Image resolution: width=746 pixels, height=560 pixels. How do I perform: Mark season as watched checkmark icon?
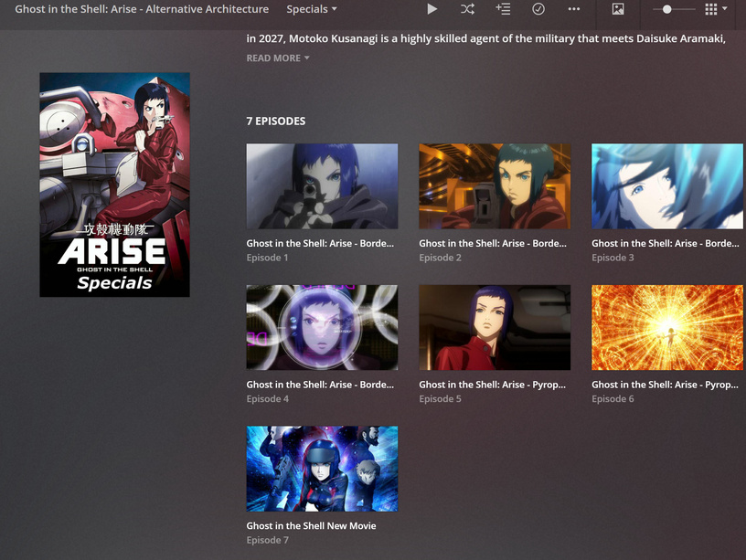(x=538, y=9)
